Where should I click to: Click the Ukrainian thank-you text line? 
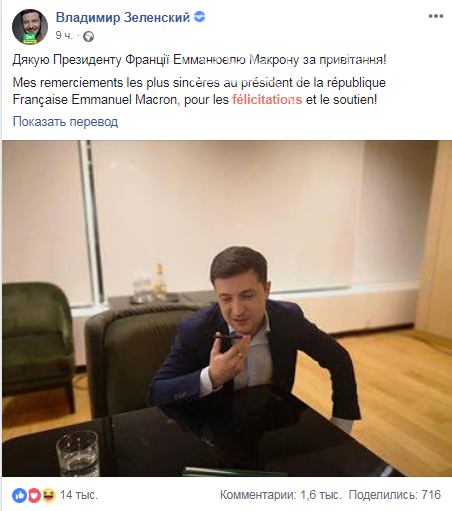pos(199,60)
